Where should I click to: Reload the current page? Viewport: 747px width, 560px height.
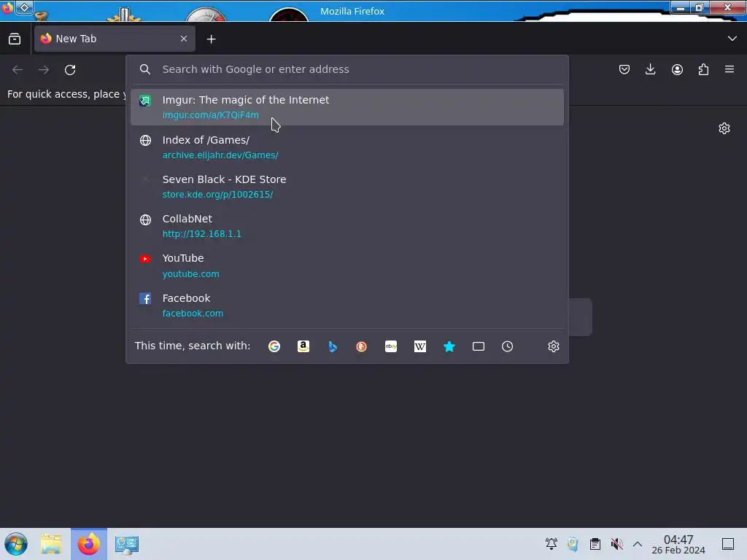pyautogui.click(x=70, y=70)
